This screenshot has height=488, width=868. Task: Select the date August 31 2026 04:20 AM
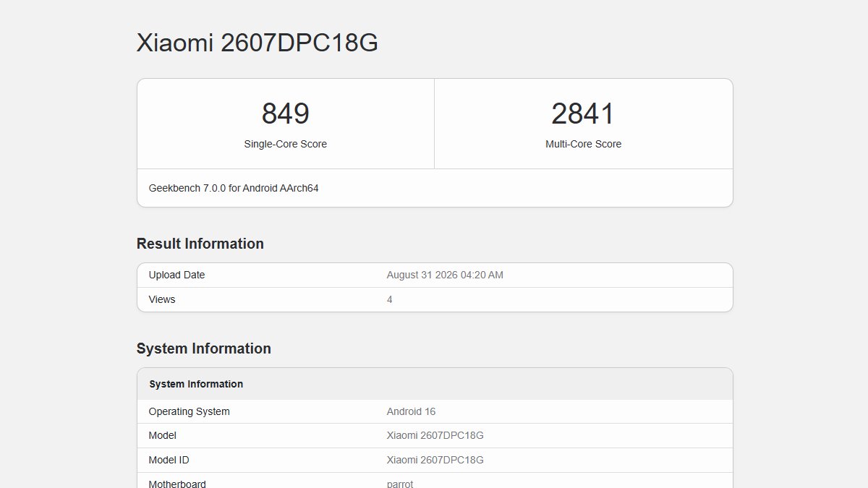tap(445, 275)
